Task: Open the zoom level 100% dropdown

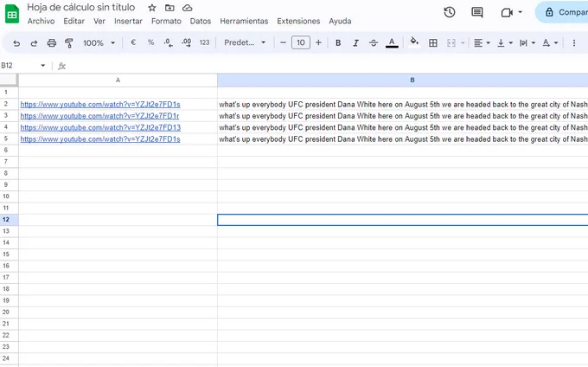Action: click(99, 42)
